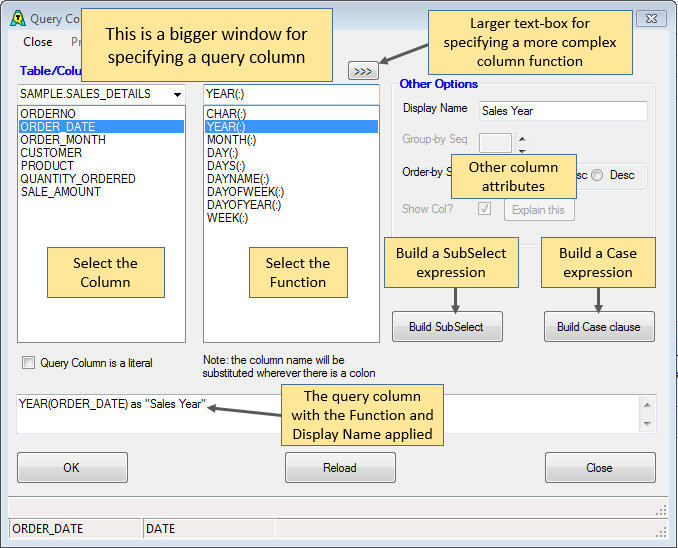Click the OK button
Image resolution: width=678 pixels, height=548 pixels.
pos(72,468)
